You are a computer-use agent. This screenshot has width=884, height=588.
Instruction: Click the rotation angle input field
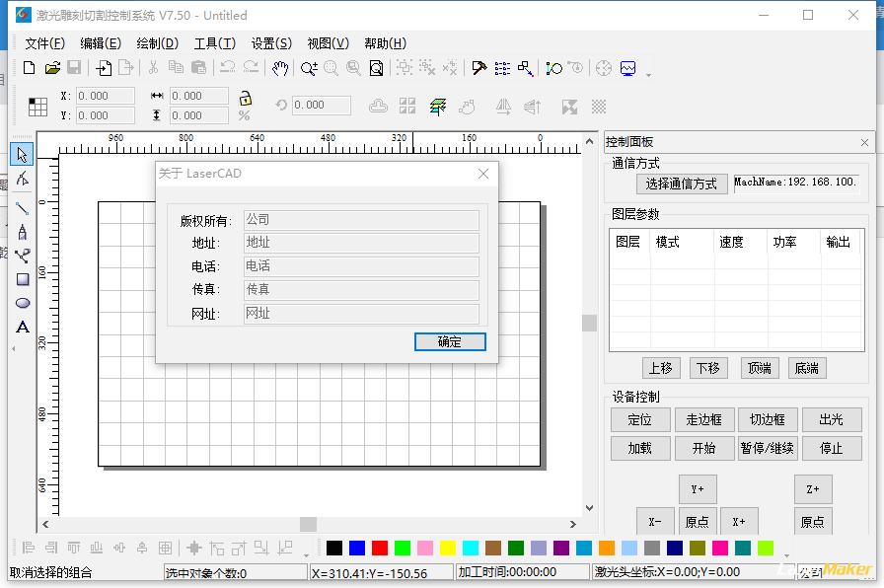coord(322,105)
